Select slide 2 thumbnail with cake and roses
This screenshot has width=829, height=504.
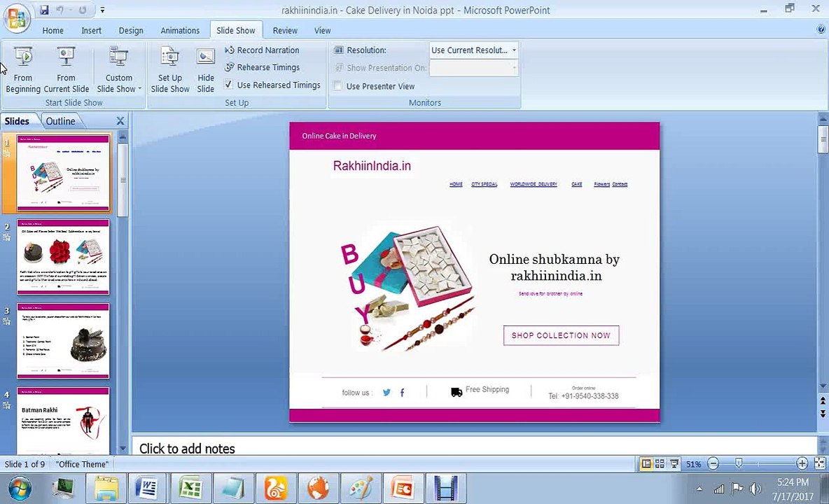tap(64, 257)
